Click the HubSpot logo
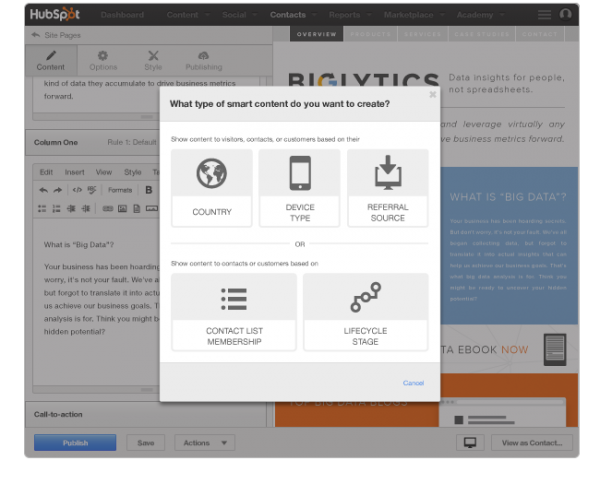Screen dimensions: 600x484 click(x=55, y=15)
